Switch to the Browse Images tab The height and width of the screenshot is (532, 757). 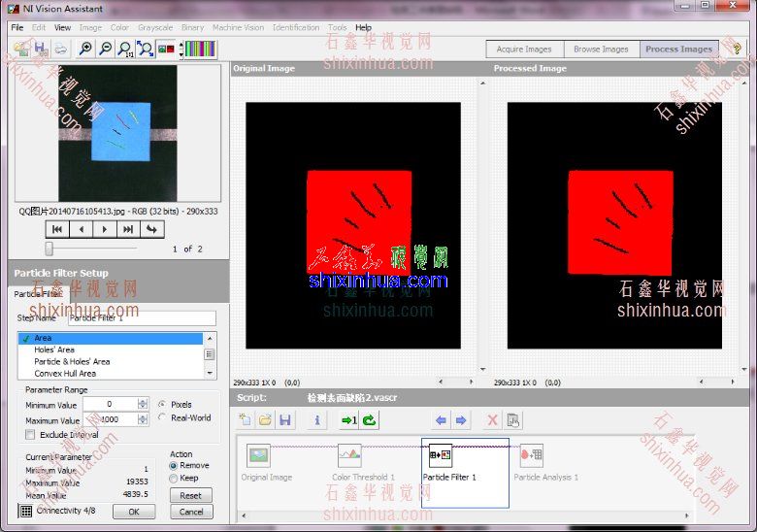601,49
